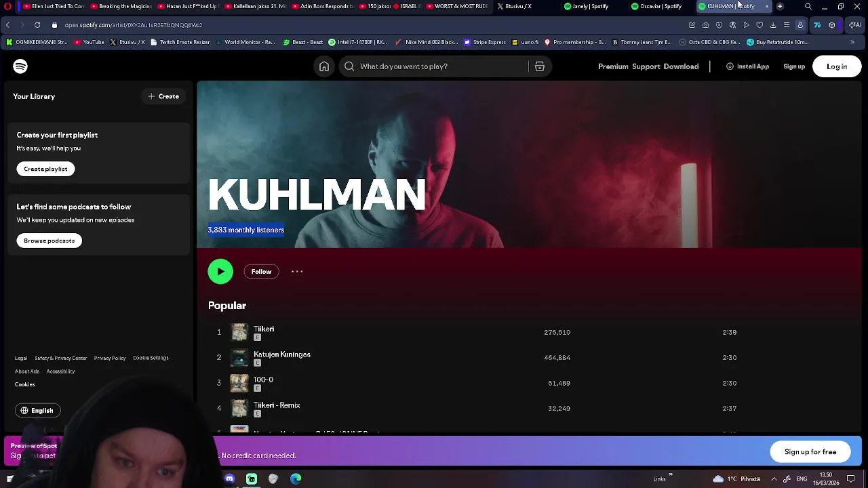
Task: Open the Stripe Express bookmark
Action: [x=485, y=42]
